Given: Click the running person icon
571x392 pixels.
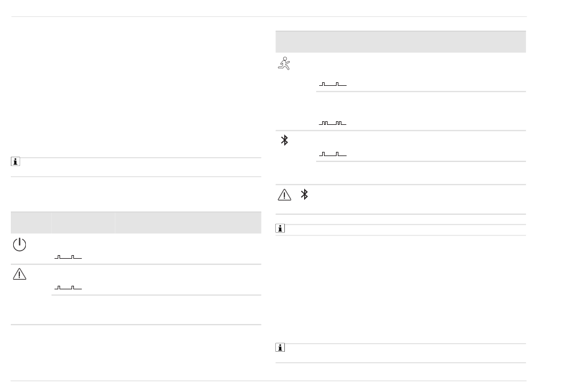Looking at the screenshot, I should click(284, 63).
